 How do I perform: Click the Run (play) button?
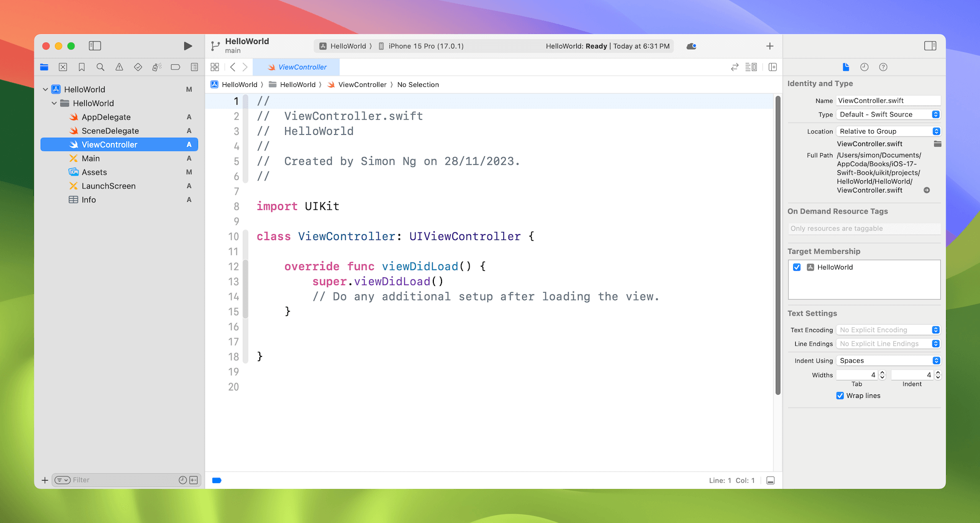coord(188,46)
